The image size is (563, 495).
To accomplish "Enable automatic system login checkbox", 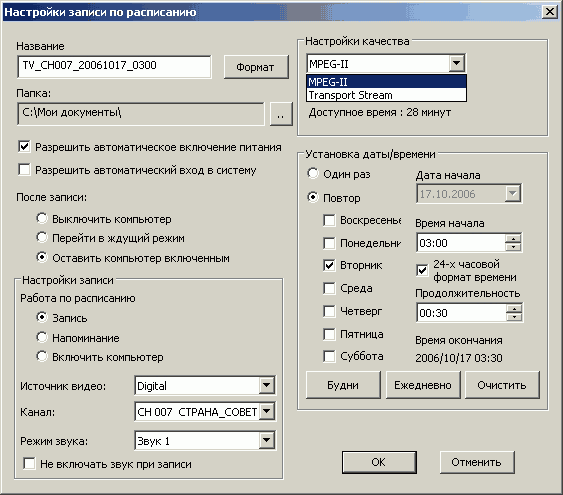I will 24,169.
